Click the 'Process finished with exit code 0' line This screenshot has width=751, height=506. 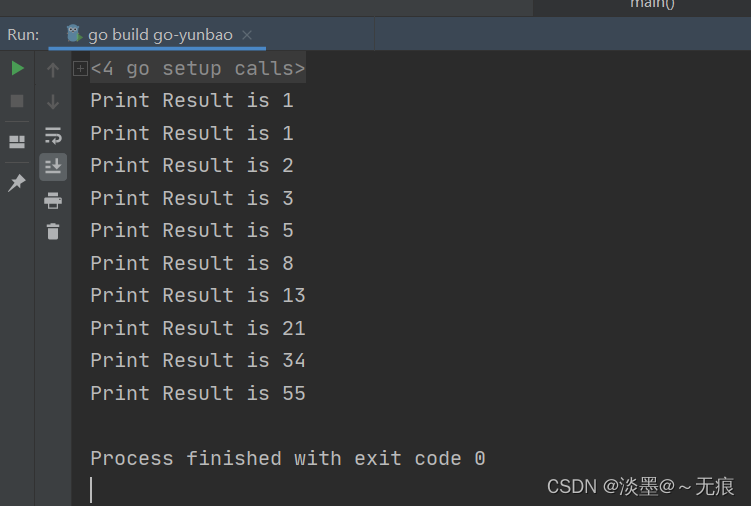288,459
